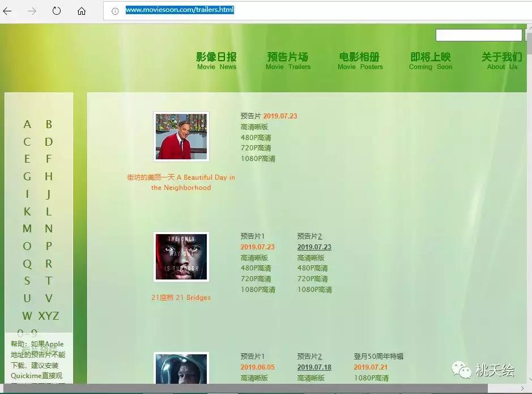Go to 预告片场 Movie Trailers

click(288, 61)
